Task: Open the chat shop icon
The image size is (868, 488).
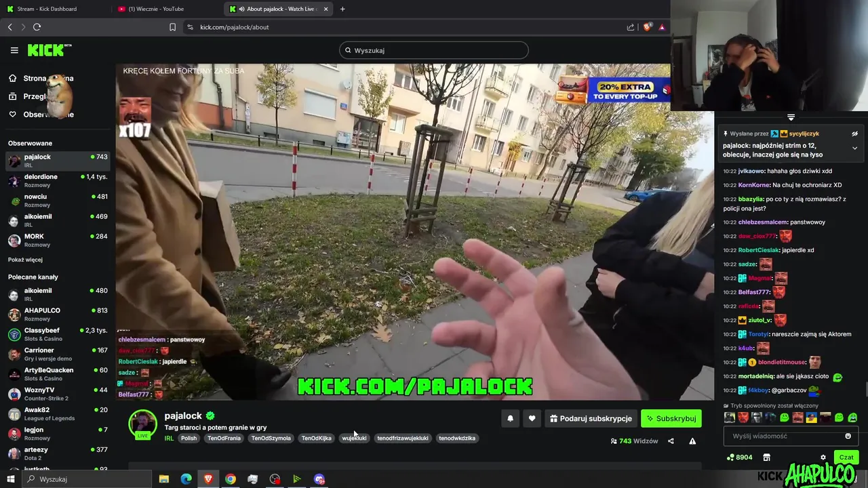Action: [x=766, y=457]
